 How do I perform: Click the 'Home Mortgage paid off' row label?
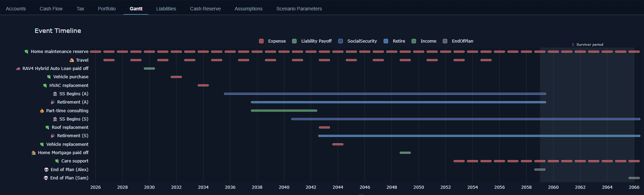(63, 153)
